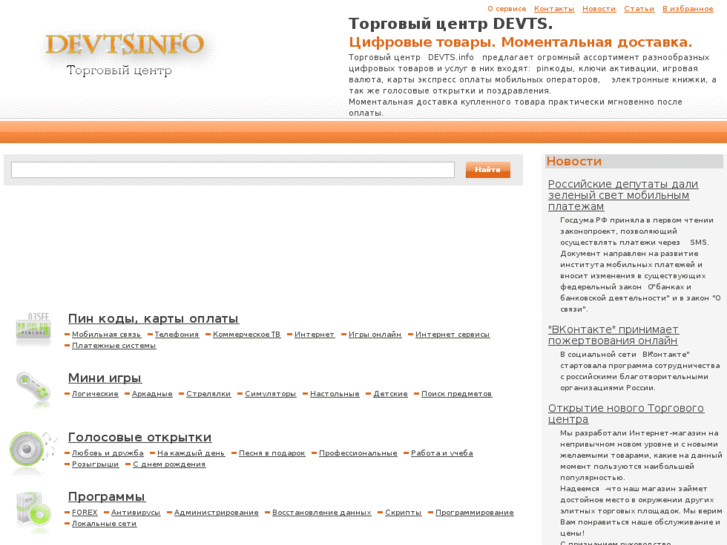Open the Игры онлайн subcategory
This screenshot has height=545, width=727.
point(375,334)
